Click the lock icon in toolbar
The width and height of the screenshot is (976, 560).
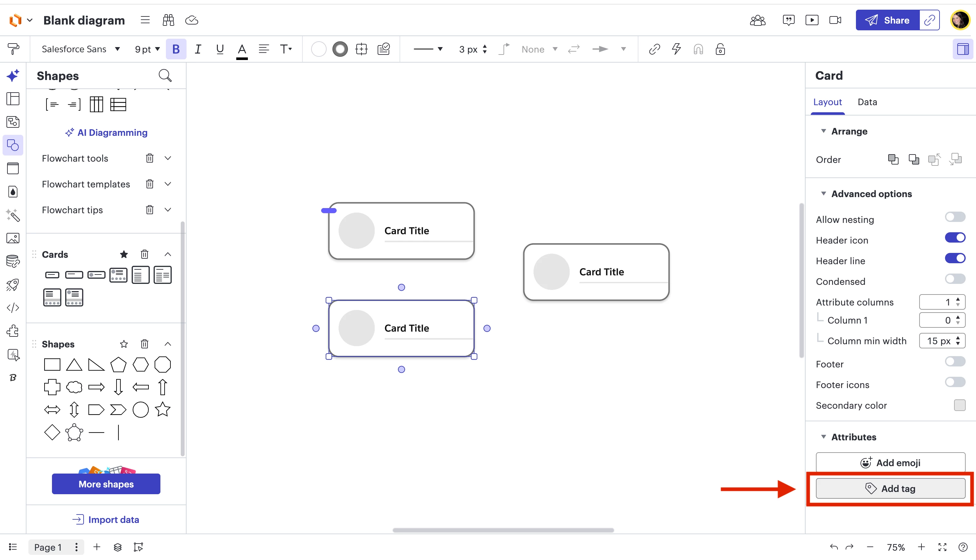tap(720, 49)
